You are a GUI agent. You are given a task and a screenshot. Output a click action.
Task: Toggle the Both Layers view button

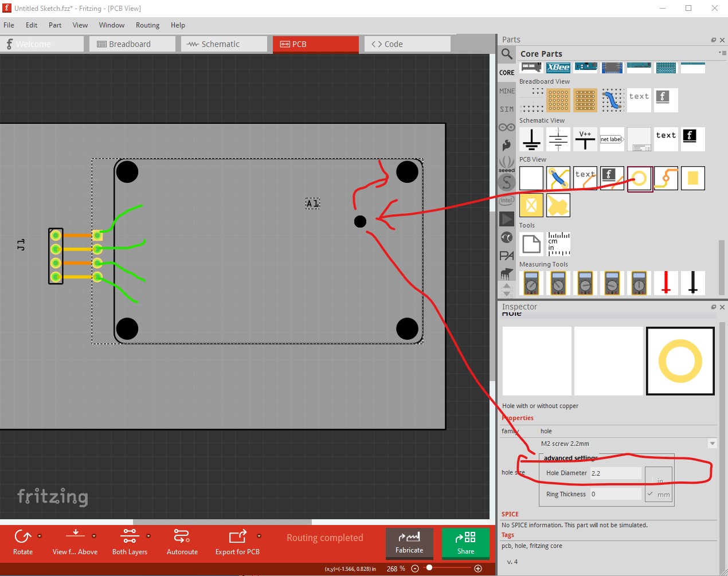[x=130, y=542]
